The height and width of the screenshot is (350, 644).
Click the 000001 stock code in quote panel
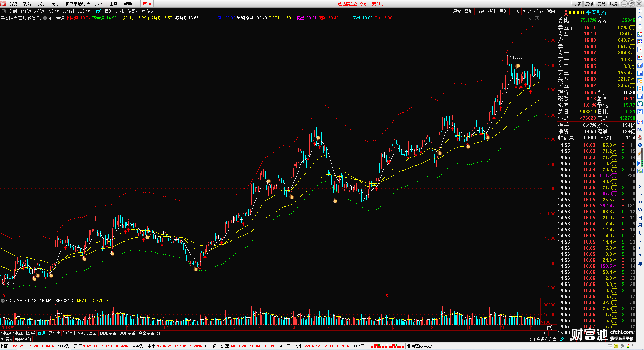(x=577, y=12)
